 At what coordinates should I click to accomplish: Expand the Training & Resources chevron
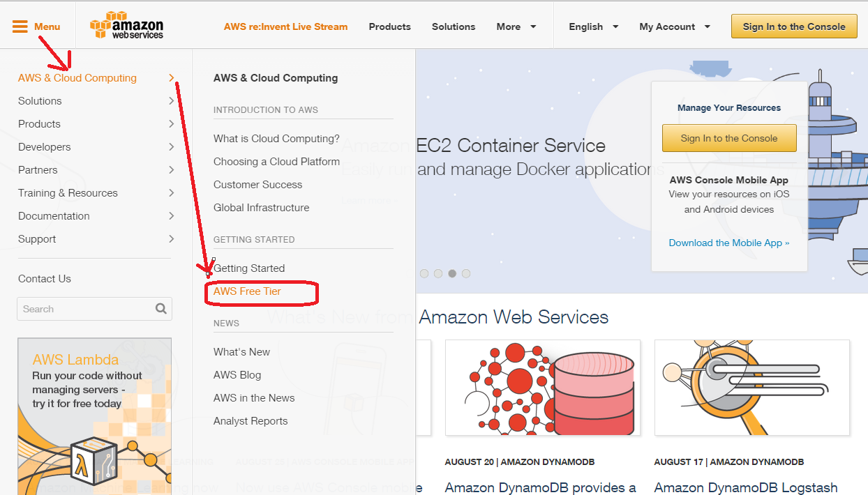172,193
